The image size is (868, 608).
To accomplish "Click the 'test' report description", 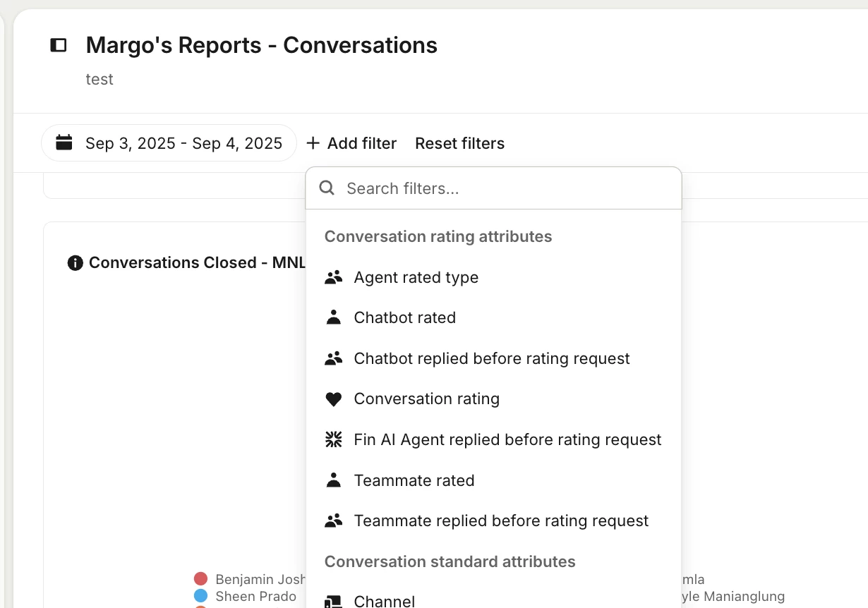I will click(x=100, y=79).
